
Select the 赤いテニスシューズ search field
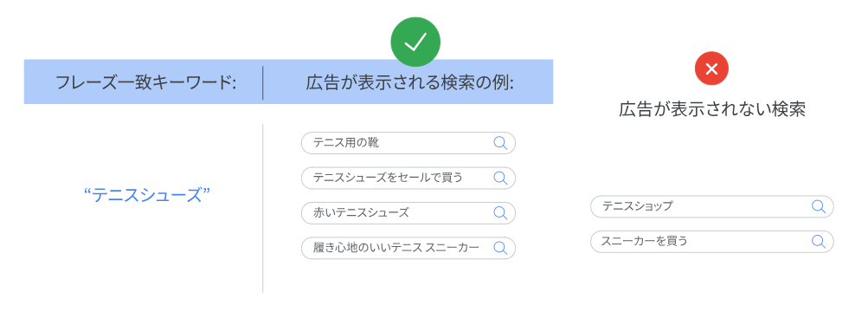(x=408, y=213)
